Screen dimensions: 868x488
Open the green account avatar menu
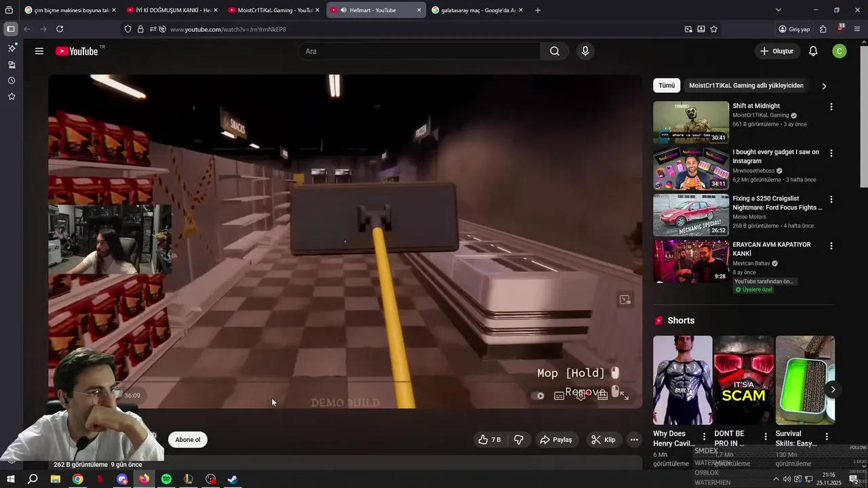(840, 51)
